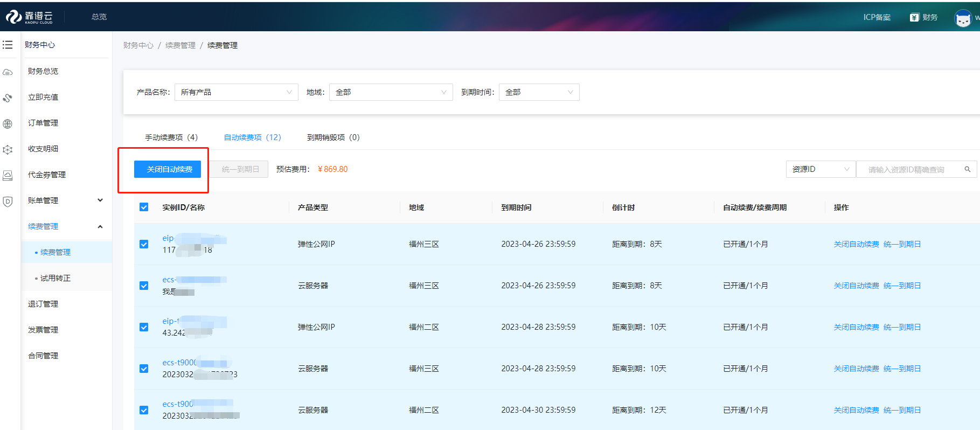Click 关闭自动续费 for first eip row
Viewport: 980px width, 430px height.
(x=857, y=244)
